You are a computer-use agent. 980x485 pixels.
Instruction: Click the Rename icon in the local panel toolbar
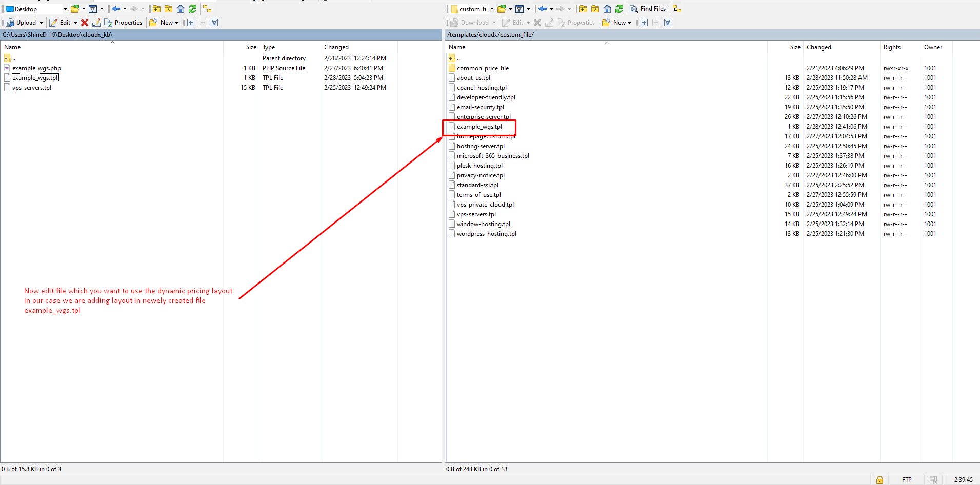[x=96, y=23]
